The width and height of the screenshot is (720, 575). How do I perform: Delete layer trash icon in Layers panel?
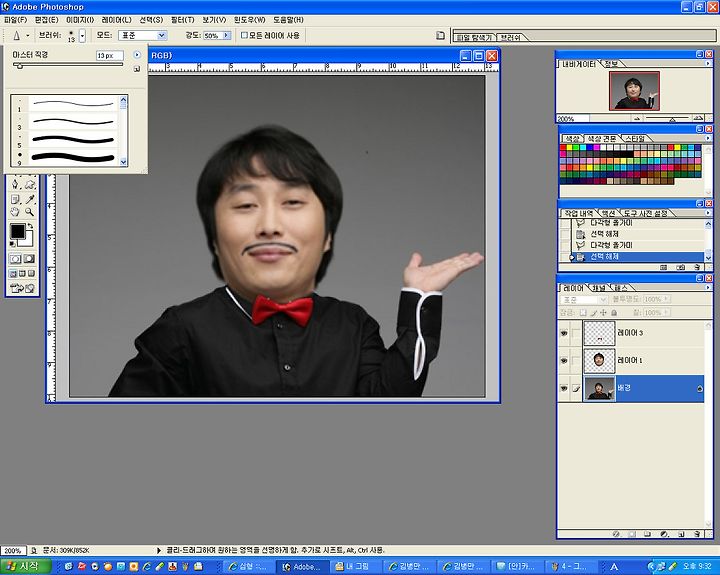pyautogui.click(x=698, y=534)
